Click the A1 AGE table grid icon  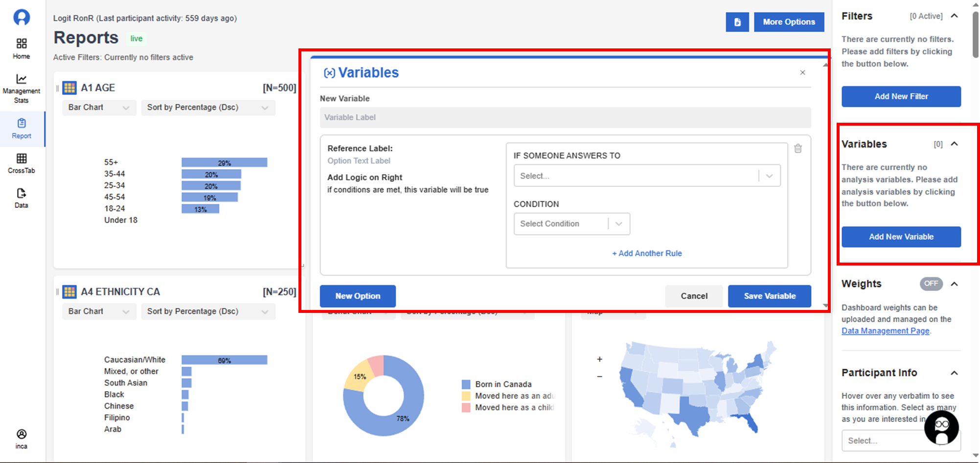[x=69, y=88]
